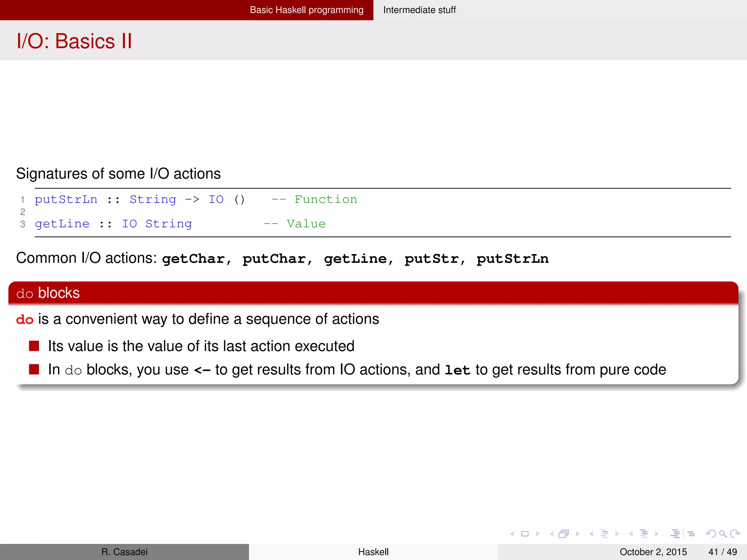Image resolution: width=747 pixels, height=560 pixels.
Task: Click the -- Function comment
Action: click(314, 199)
